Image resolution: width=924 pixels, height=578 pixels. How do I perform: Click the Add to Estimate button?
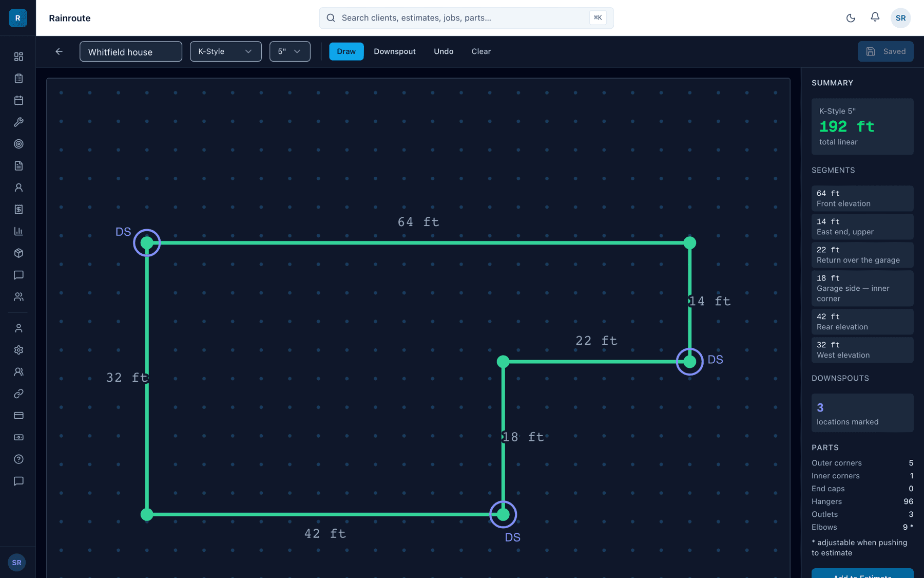point(862,573)
